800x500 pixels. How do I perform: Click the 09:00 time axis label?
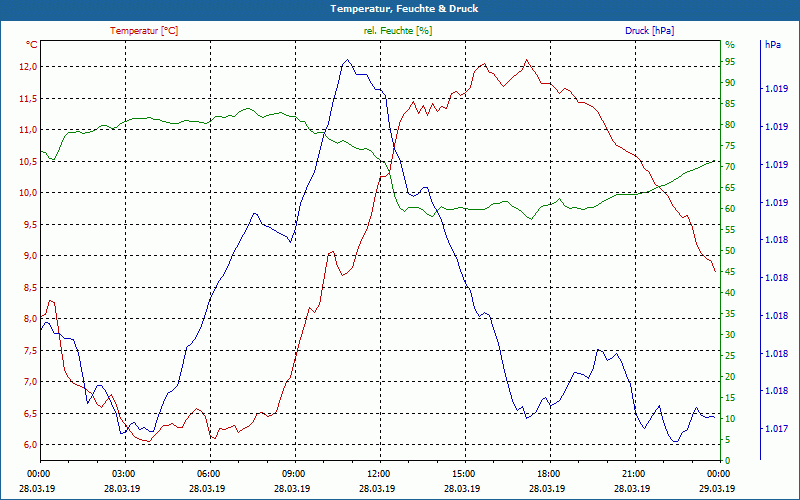[x=293, y=474]
